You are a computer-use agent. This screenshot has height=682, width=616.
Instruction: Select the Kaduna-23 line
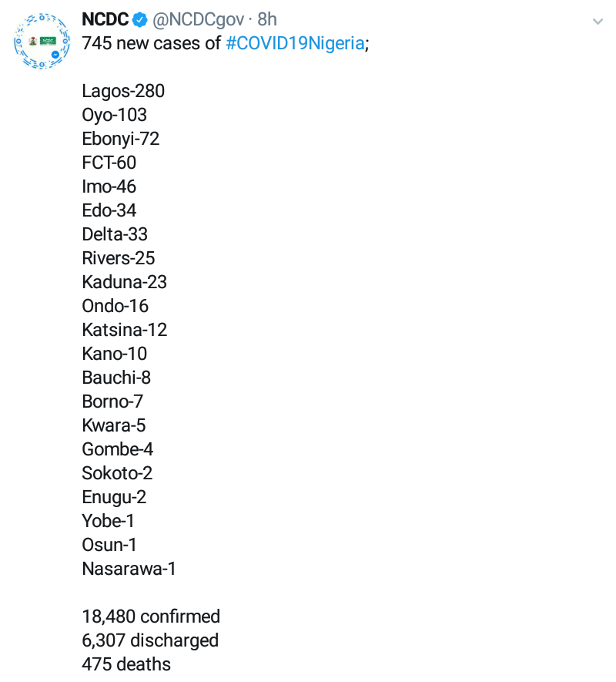tap(124, 282)
